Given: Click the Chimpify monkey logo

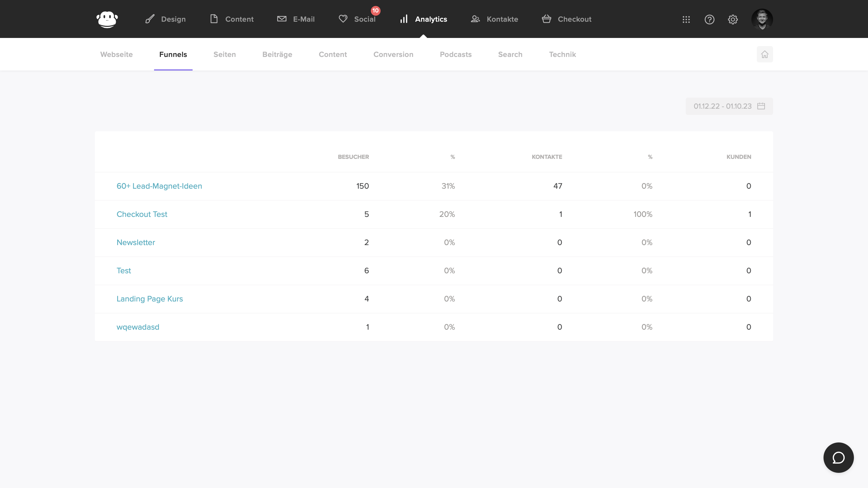Looking at the screenshot, I should tap(107, 19).
